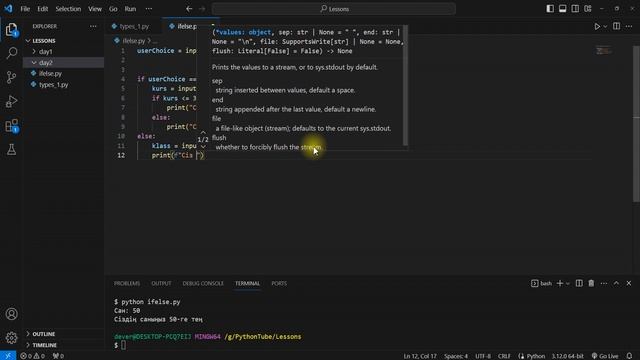Change indentation via Spaces: 4
Viewport: 640px width, 360px height.
456,356
